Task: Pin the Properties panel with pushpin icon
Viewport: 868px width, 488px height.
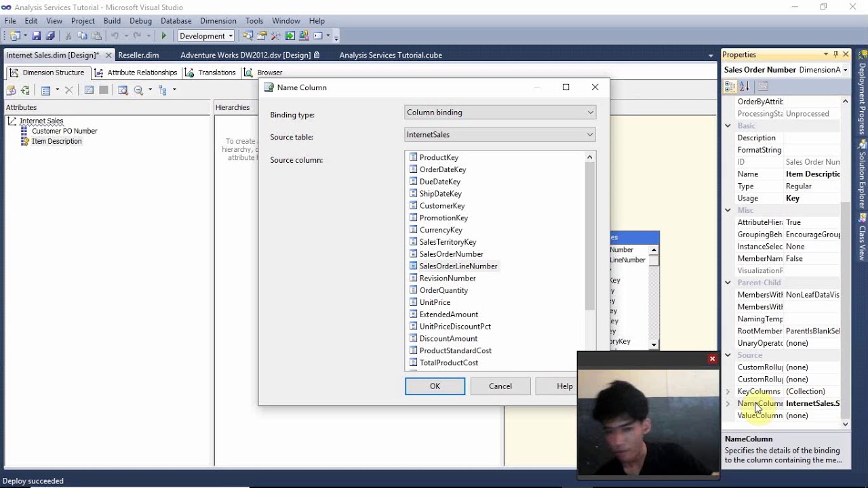Action: (835, 54)
